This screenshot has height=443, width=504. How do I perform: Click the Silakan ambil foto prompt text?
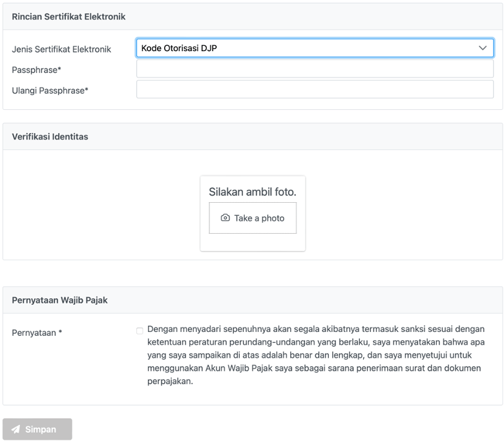point(252,192)
